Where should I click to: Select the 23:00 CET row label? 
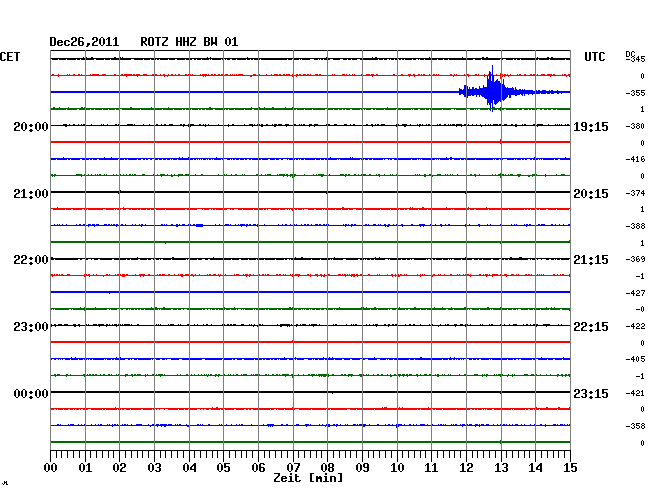(x=31, y=327)
